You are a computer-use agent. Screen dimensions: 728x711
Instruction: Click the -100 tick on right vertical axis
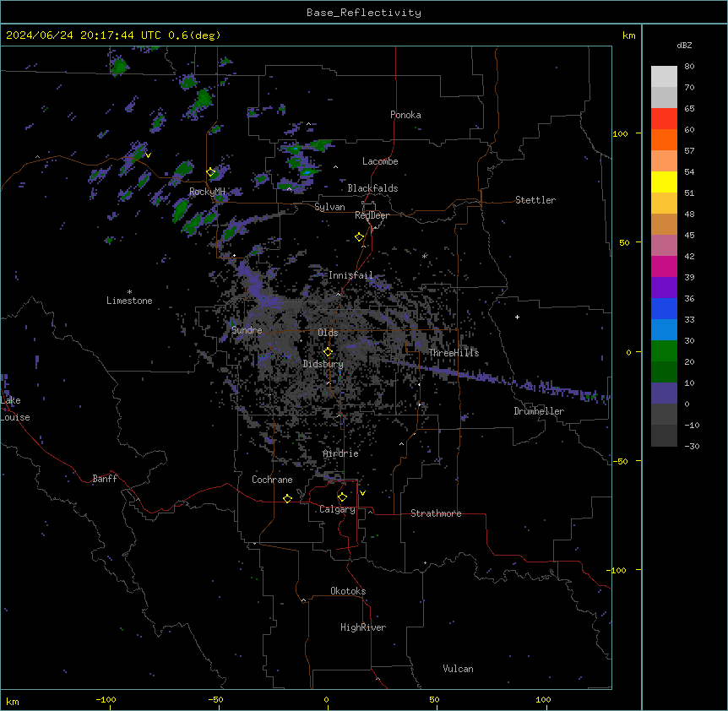(x=617, y=570)
